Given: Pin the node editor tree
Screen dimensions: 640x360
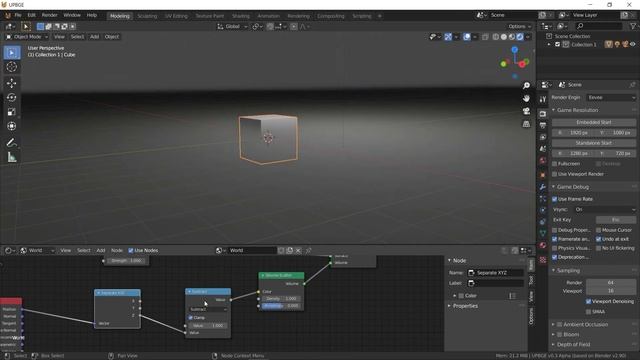Looking at the screenshot, I should [309, 251].
